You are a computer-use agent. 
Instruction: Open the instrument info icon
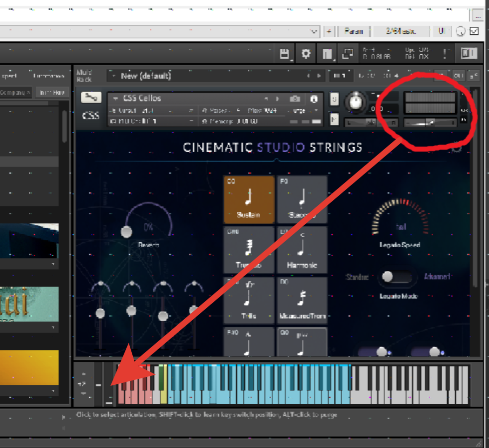[x=314, y=99]
